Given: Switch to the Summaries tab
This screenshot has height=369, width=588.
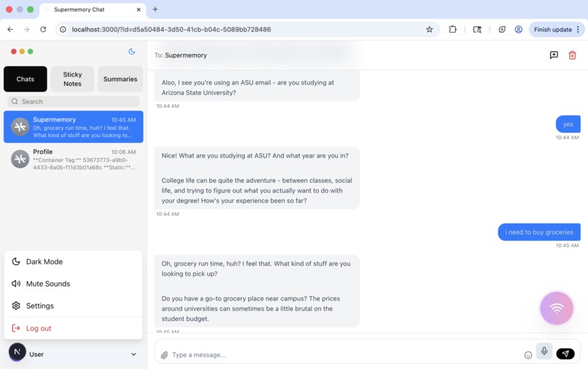Looking at the screenshot, I should click(x=120, y=79).
